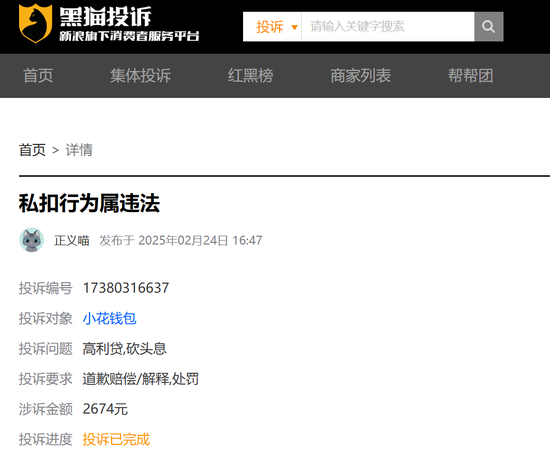Click the 详情 breadcrumb item
The height and width of the screenshot is (469, 550).
pyautogui.click(x=79, y=150)
